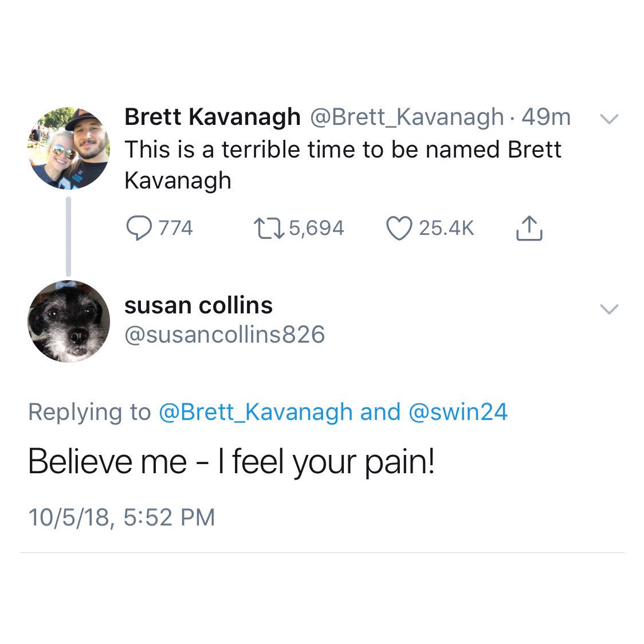Image resolution: width=644 pixels, height=644 pixels.
Task: Click the 5,694 retweets count
Action: [316, 229]
